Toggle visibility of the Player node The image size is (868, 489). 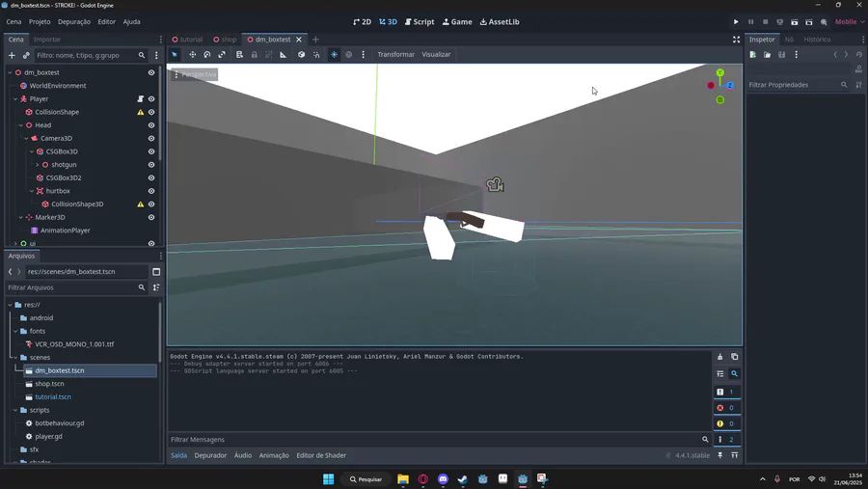pyautogui.click(x=151, y=98)
